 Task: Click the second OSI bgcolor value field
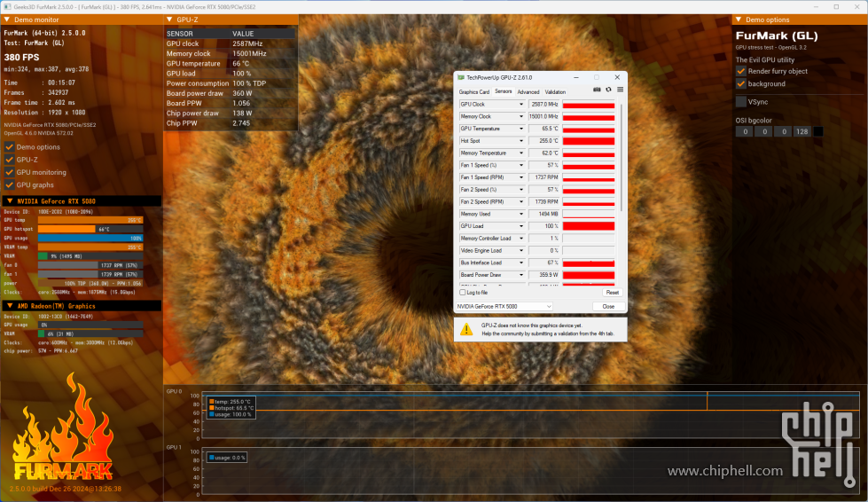764,132
